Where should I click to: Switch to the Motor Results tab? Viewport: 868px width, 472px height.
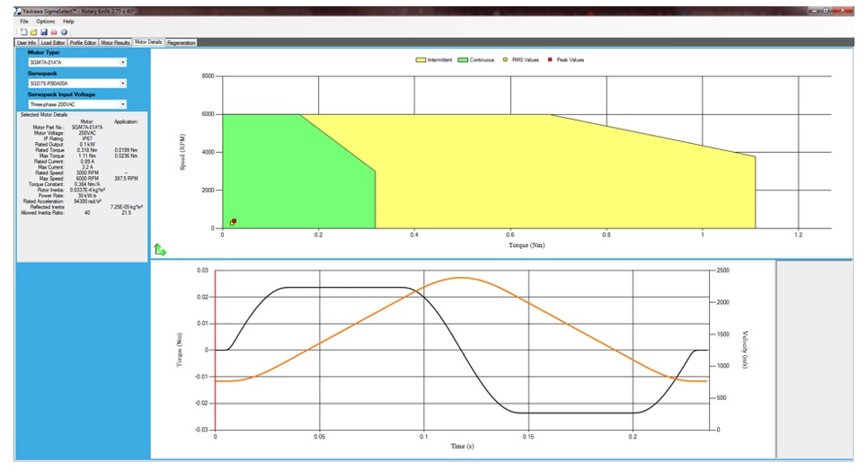click(x=115, y=42)
